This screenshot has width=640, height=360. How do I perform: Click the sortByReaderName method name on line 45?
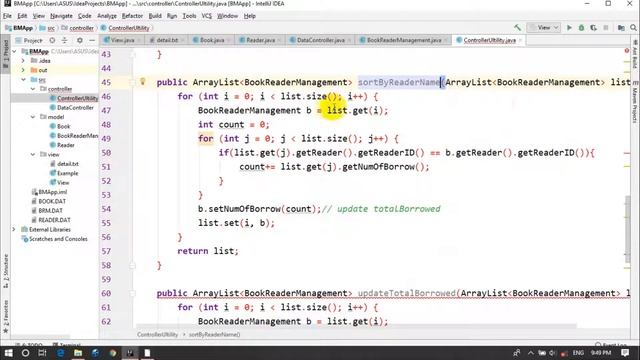click(x=399, y=82)
